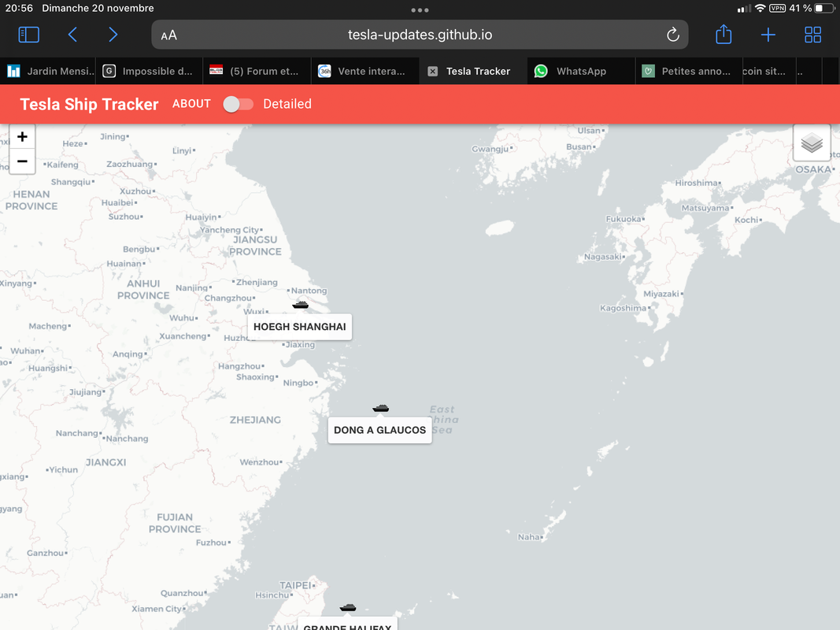Open the HOEGH SHANGHAI label popup
This screenshot has height=630, width=840.
300,327
